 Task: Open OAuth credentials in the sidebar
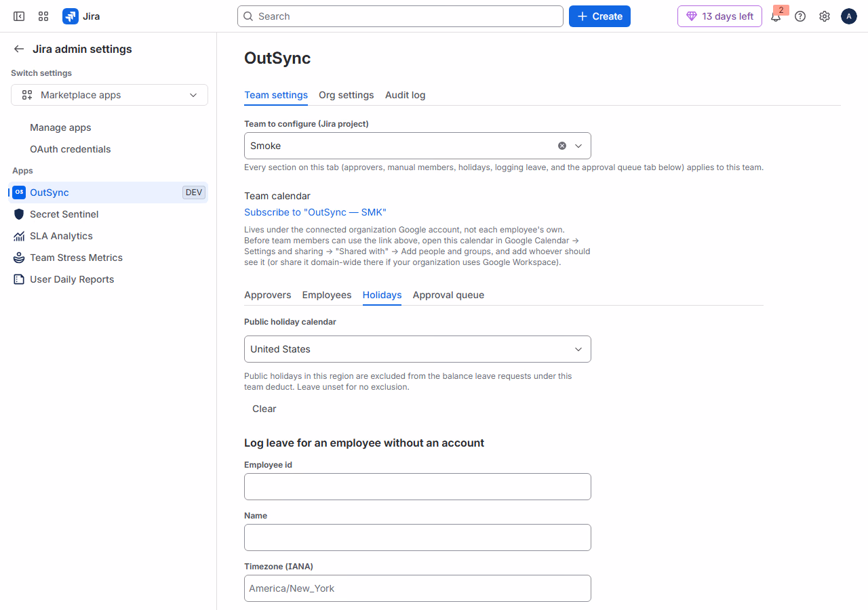click(x=71, y=149)
